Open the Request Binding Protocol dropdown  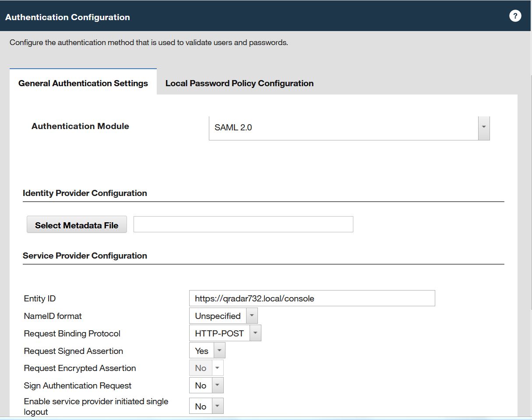tap(225, 333)
